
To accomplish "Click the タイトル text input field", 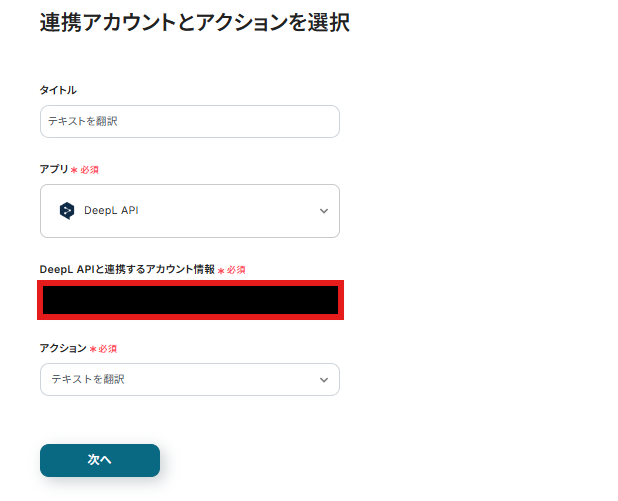I will [190, 121].
